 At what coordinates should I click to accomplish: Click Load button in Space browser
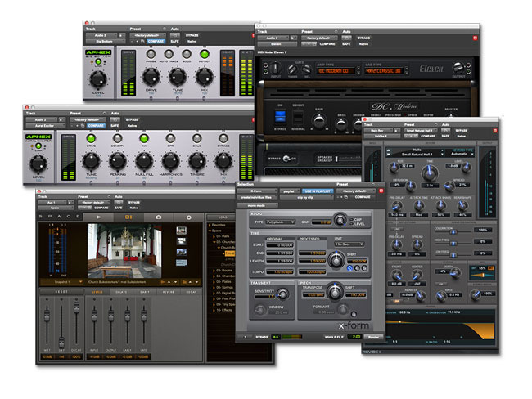[x=223, y=217]
